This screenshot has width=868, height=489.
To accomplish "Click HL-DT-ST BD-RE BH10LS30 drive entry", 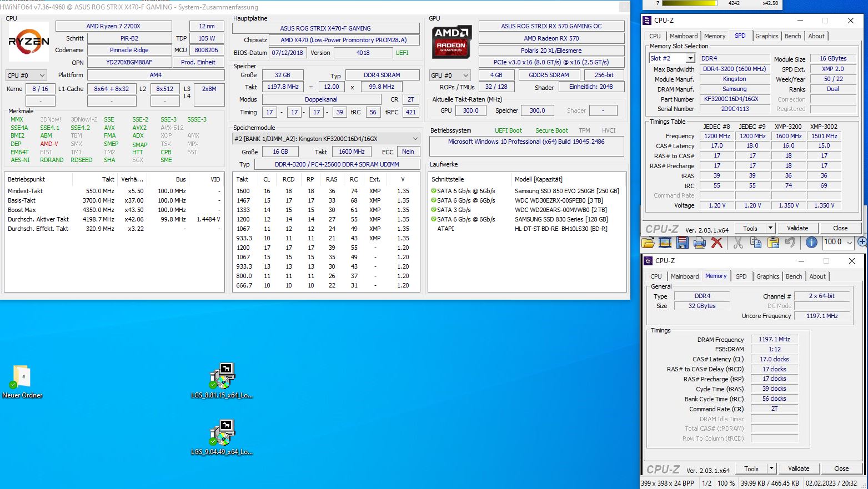I will coord(561,229).
